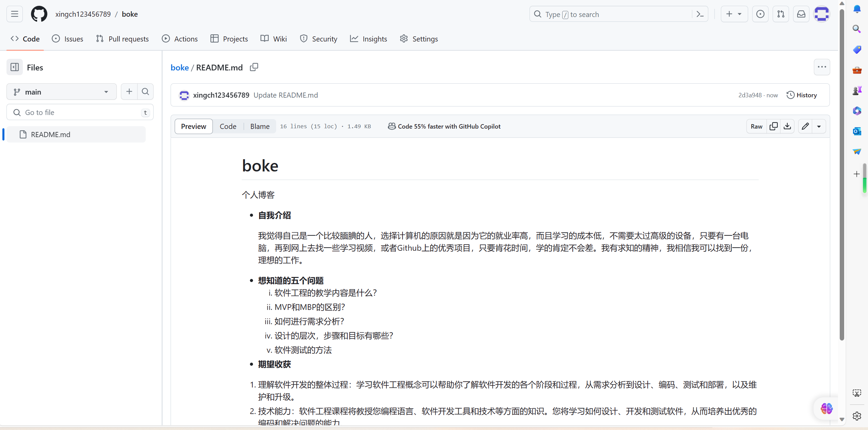Open the boke breadcrumb link
868x430 pixels.
coord(179,67)
